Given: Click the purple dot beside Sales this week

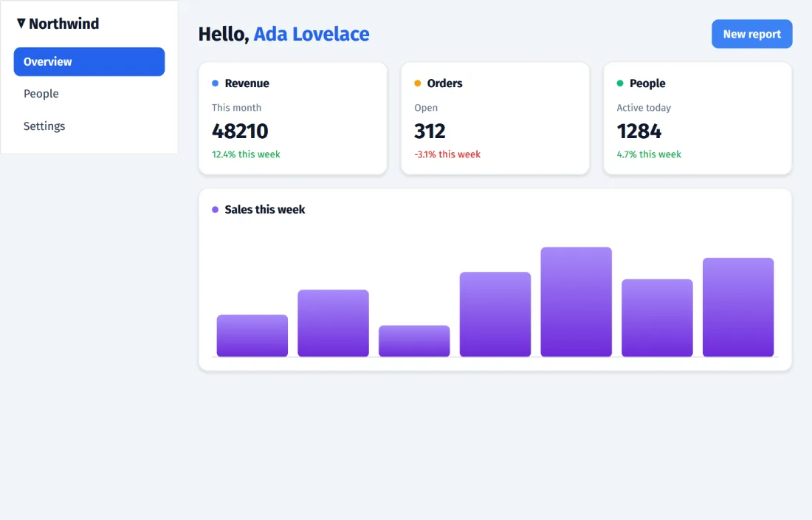Looking at the screenshot, I should 215,210.
